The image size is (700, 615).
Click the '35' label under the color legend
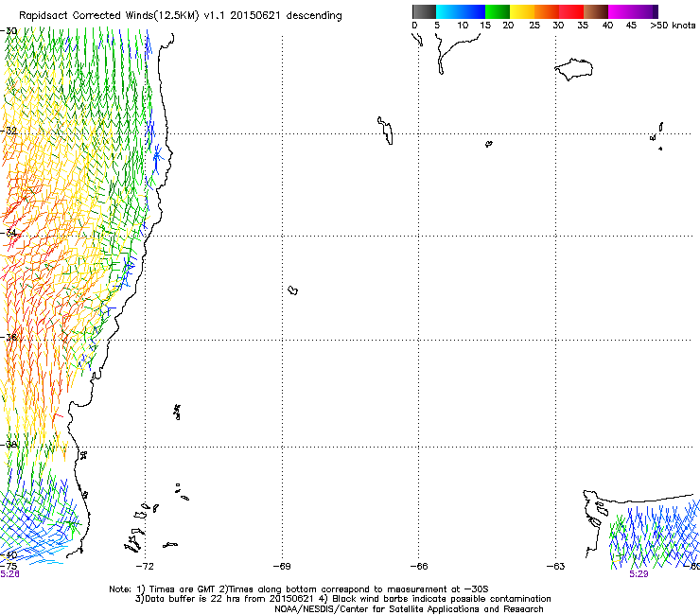tap(583, 26)
